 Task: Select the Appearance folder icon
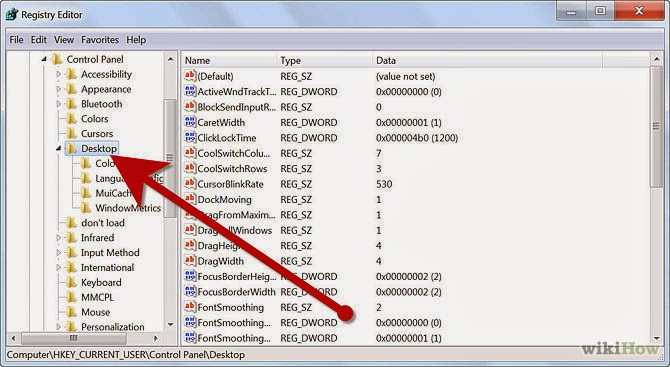click(71, 89)
